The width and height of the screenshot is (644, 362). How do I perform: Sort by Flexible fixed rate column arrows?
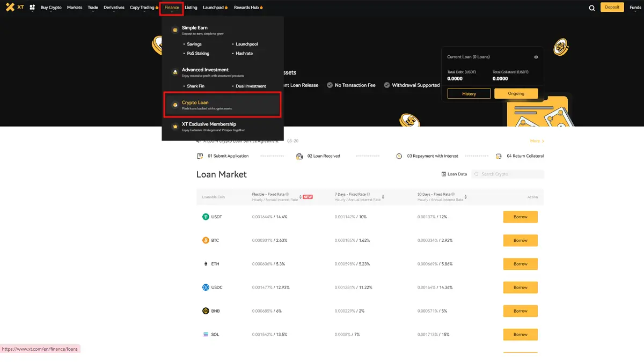tap(301, 197)
